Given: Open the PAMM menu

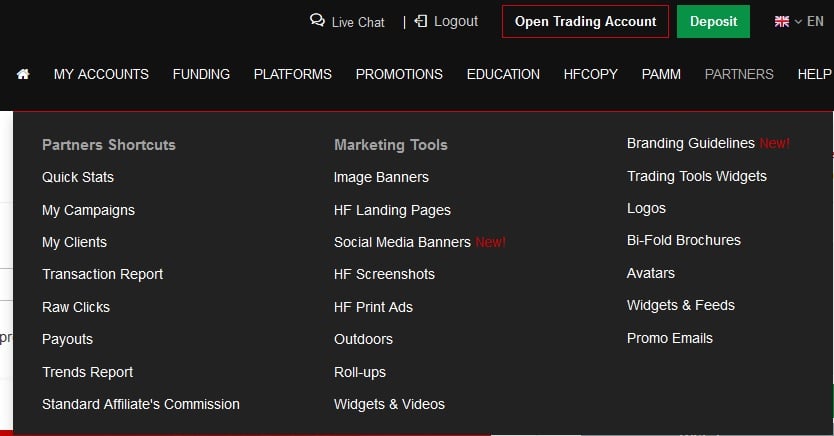Looking at the screenshot, I should coord(661,74).
